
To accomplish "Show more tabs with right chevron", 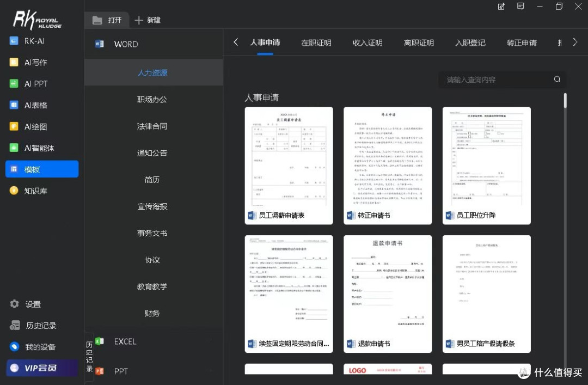I will click(575, 42).
